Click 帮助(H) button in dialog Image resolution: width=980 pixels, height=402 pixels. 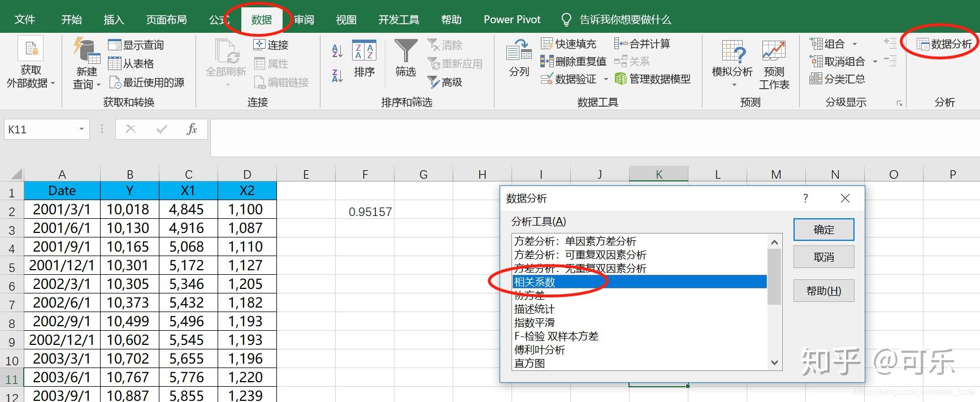(x=823, y=291)
